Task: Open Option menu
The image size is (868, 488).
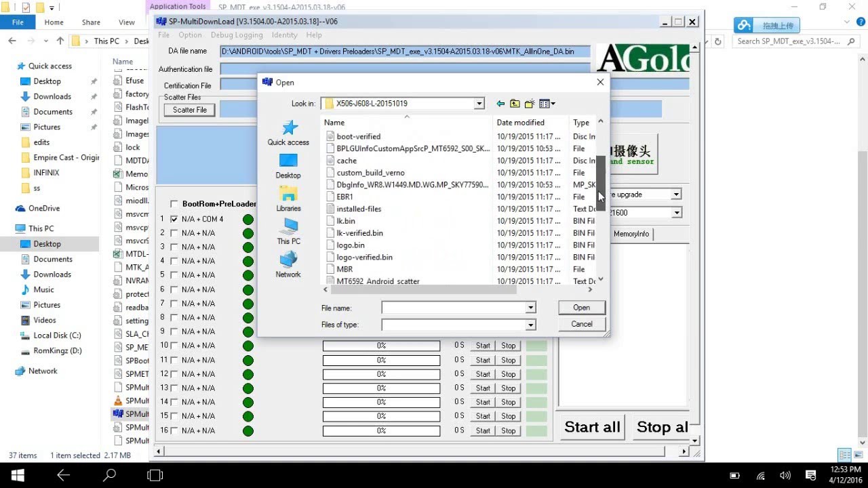Action: click(x=190, y=35)
